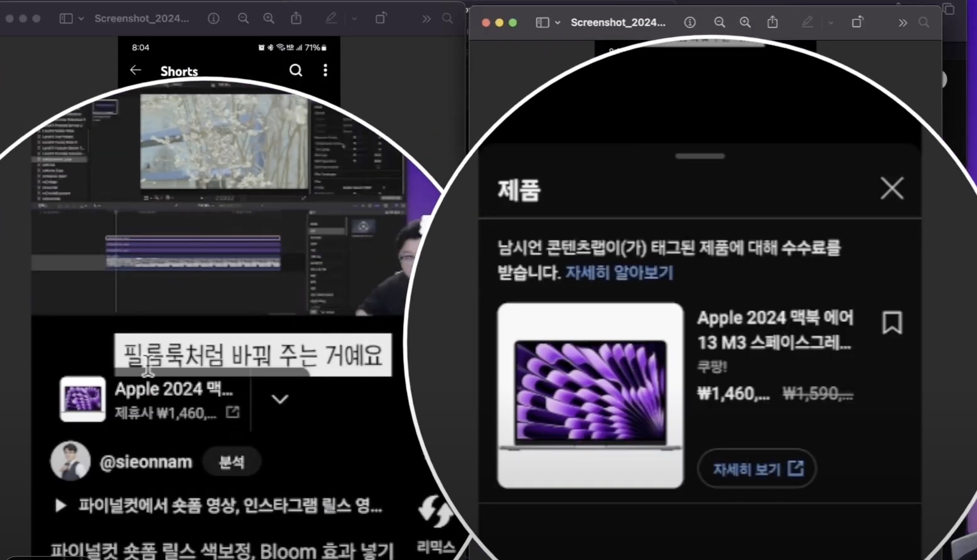Show overflow toolbar items in left Preview window

pos(427,19)
